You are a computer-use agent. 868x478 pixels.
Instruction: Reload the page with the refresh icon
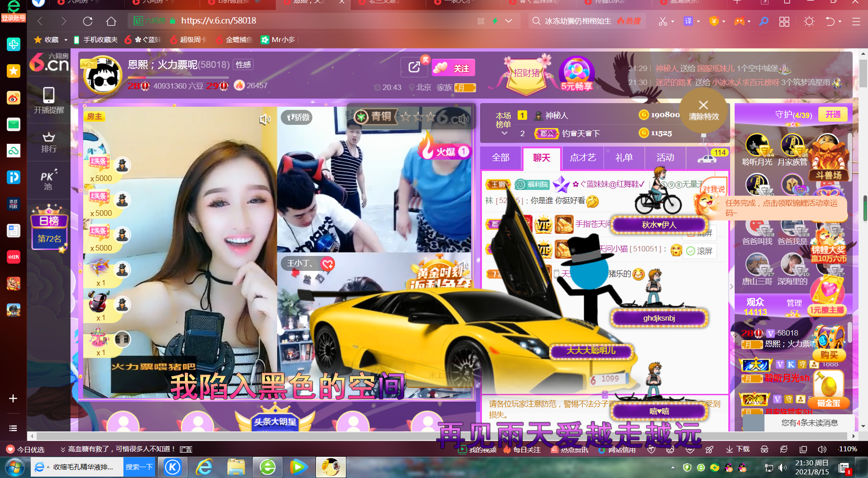[x=88, y=21]
